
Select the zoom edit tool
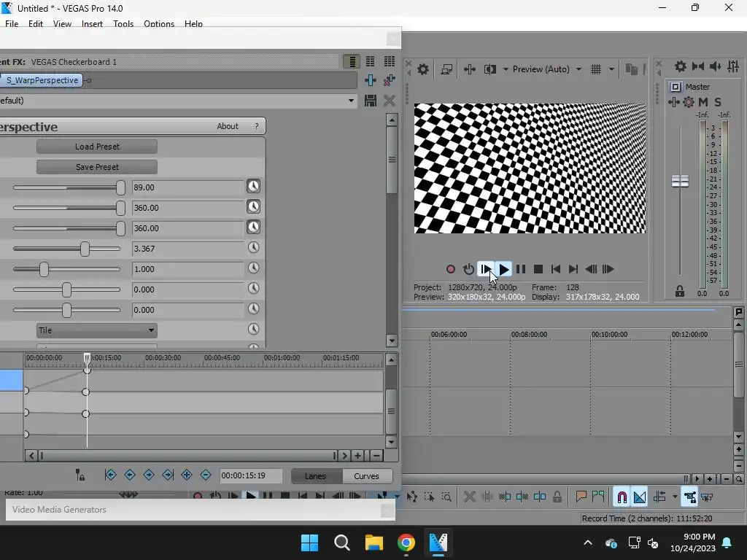coord(446,497)
